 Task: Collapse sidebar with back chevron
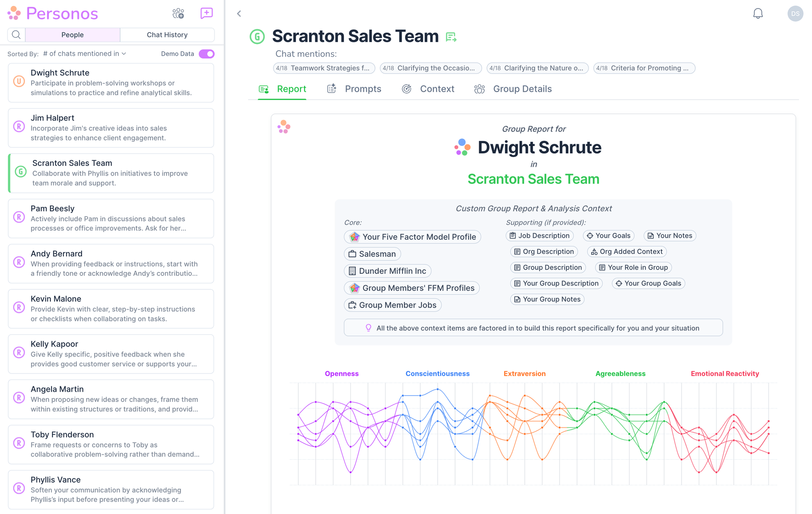tap(239, 14)
